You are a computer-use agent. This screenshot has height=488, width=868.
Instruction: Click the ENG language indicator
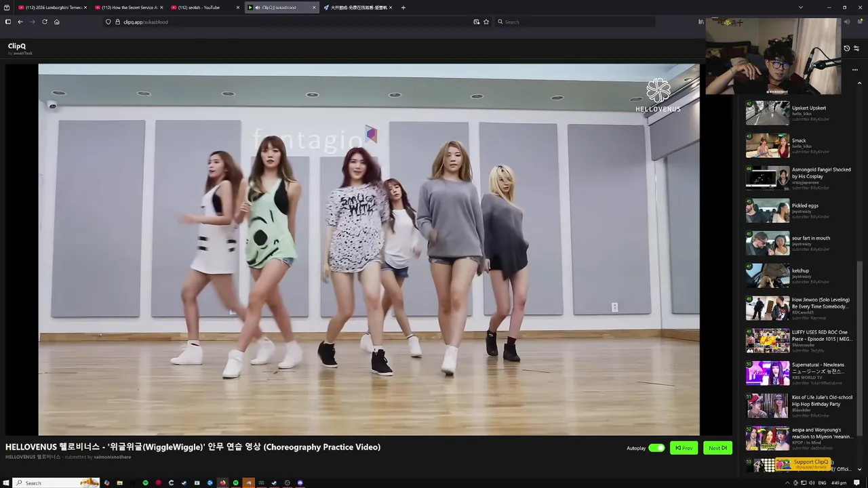[x=822, y=483]
